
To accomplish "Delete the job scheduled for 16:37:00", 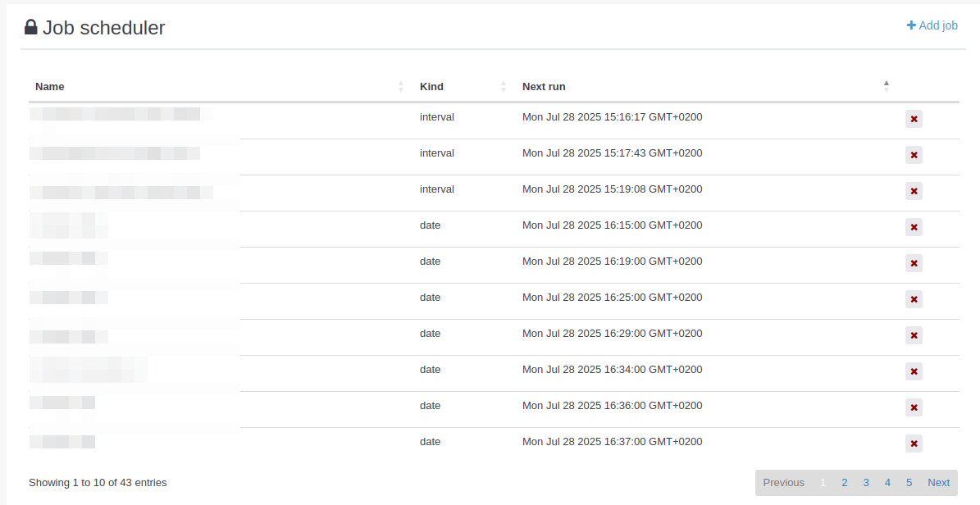I will click(914, 444).
